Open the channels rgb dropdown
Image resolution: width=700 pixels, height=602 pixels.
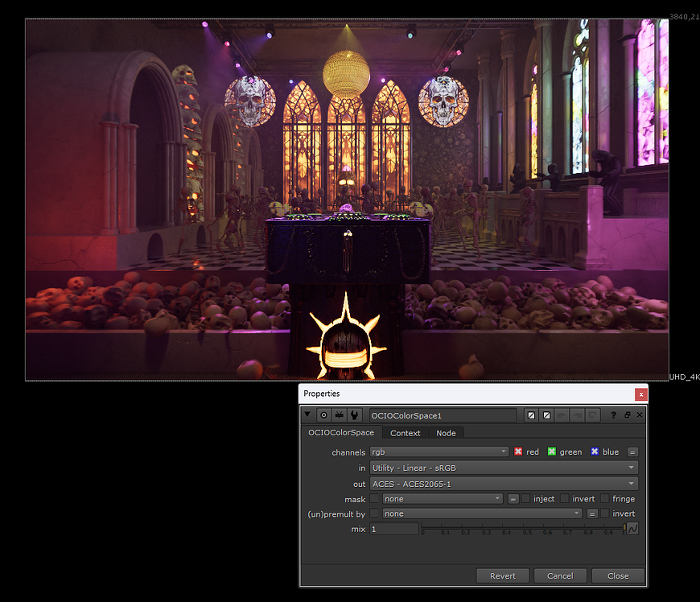(x=439, y=452)
